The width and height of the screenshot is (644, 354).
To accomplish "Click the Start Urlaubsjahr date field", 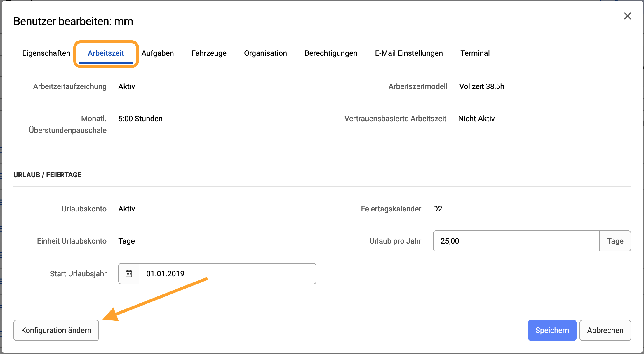I will (227, 274).
